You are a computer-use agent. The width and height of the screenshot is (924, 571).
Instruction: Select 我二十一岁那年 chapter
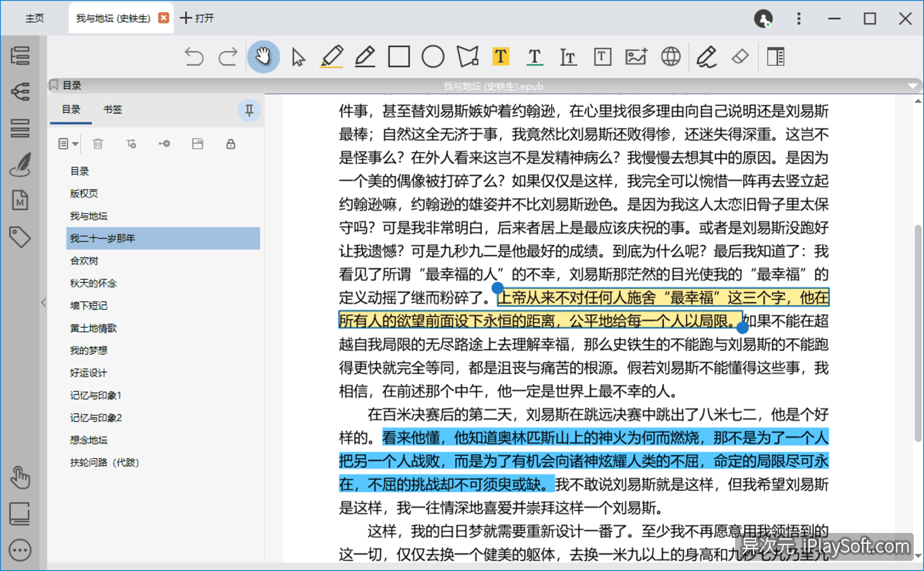(x=164, y=239)
